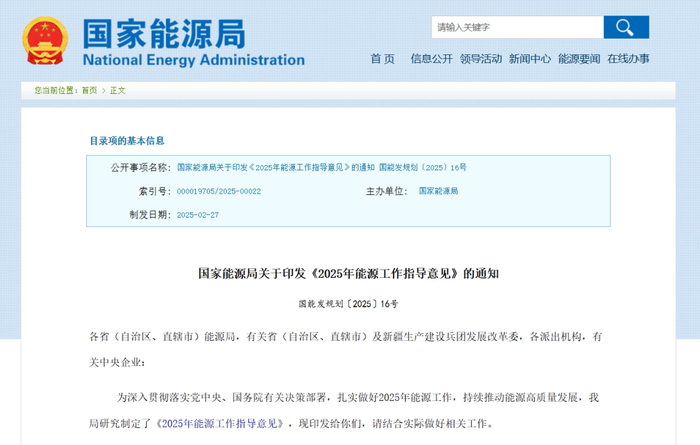Open the 《2025年能源工作指导意见》 hyperlink in the body
The width and height of the screenshot is (700, 445).
pos(220,423)
